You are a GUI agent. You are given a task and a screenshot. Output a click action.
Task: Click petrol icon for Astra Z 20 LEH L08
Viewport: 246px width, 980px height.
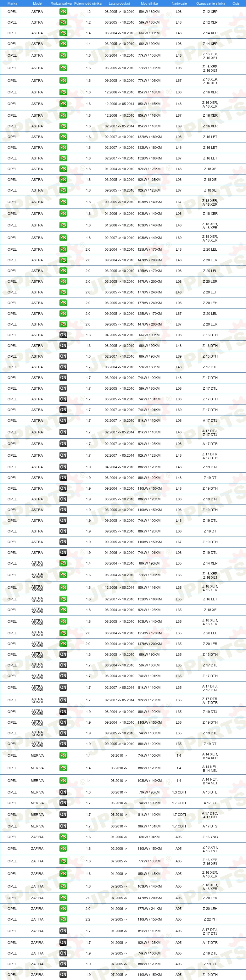63,303
